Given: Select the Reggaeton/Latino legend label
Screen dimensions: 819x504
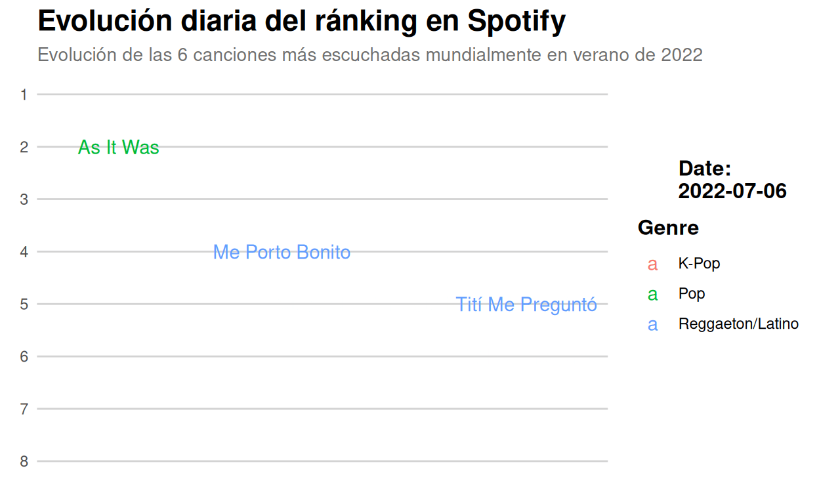Looking at the screenshot, I should [x=738, y=324].
